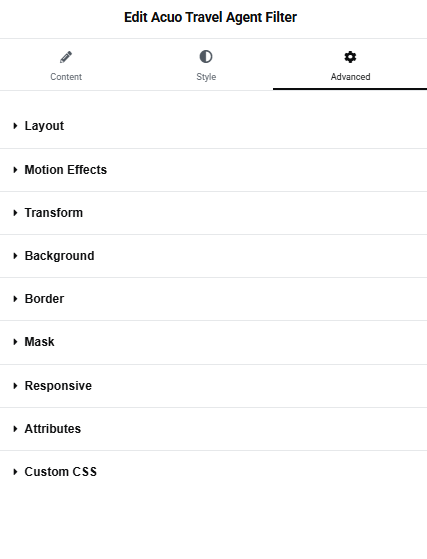
Task: Click the gear icon for Advanced
Action: (350, 57)
